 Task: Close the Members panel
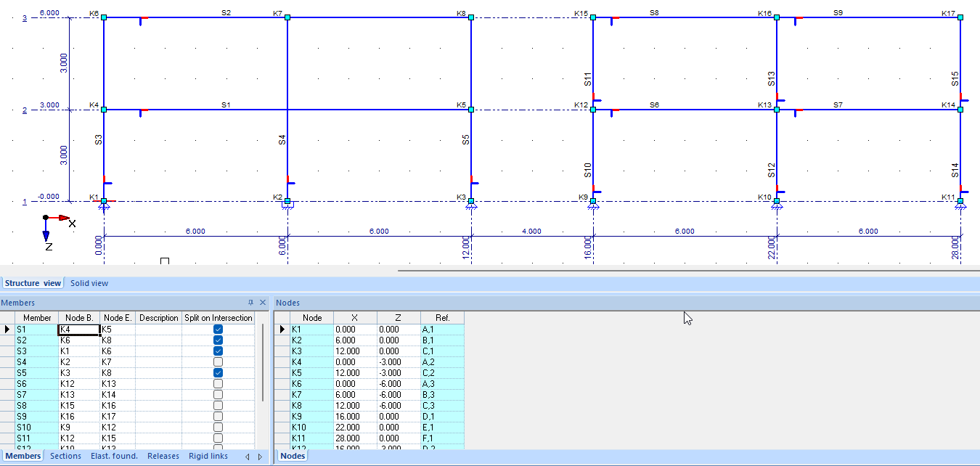click(x=262, y=303)
